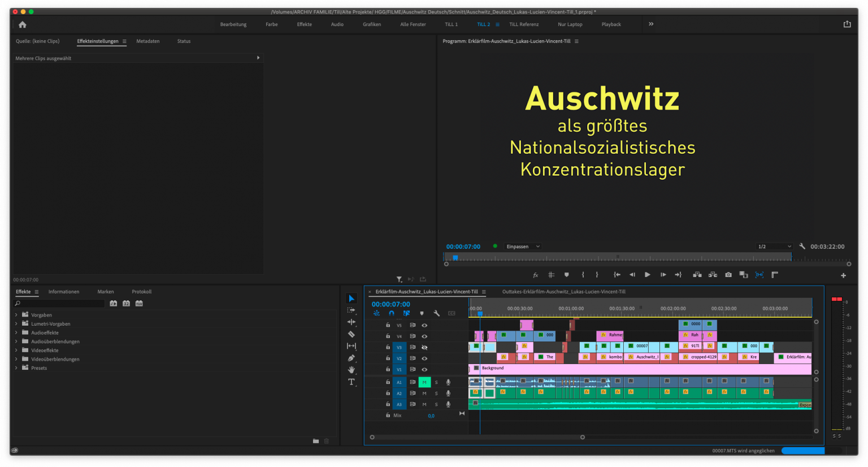The height and width of the screenshot is (467, 868).
Task: Expand the Presets folder
Action: (x=16, y=368)
